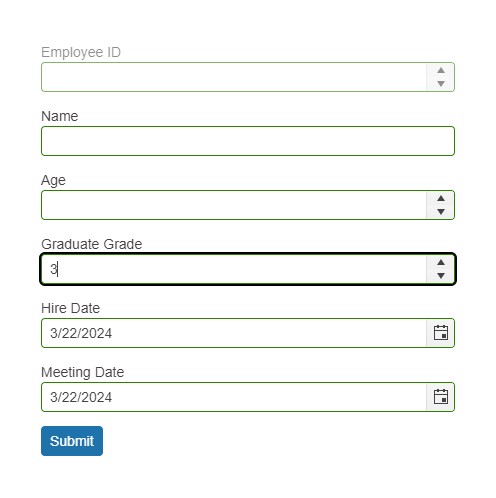This screenshot has width=496, height=498.
Task: Click the Hire Date label
Action: [x=71, y=308]
